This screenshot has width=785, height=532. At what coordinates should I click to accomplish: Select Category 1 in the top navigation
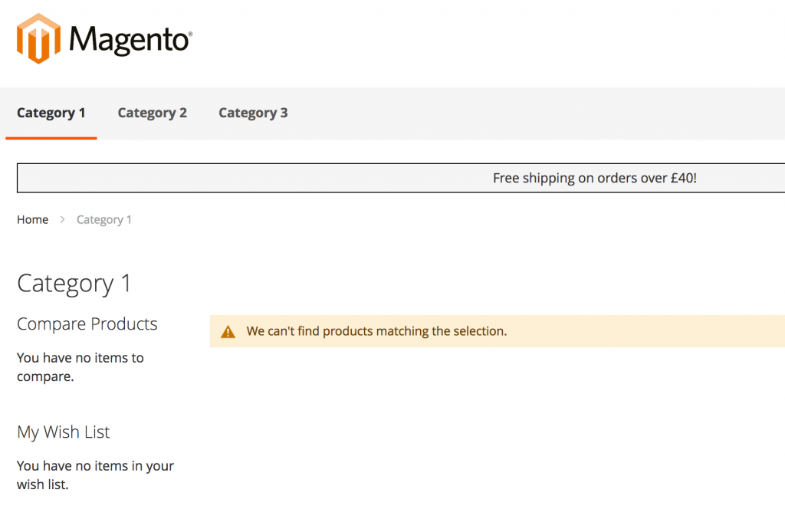(51, 113)
